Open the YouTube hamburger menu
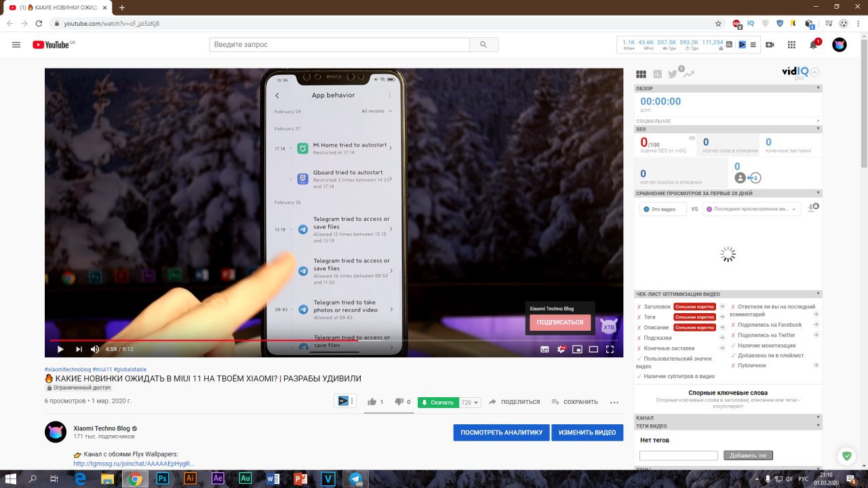This screenshot has width=868, height=488. click(16, 45)
